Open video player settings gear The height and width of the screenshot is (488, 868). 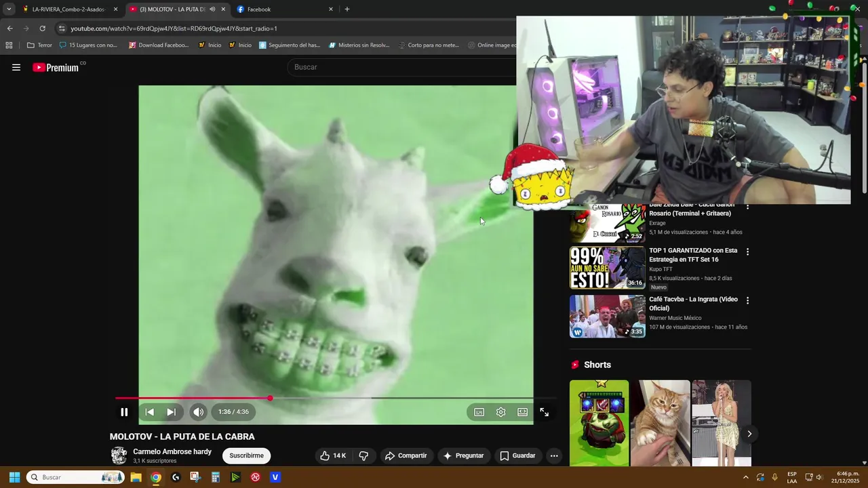point(500,412)
